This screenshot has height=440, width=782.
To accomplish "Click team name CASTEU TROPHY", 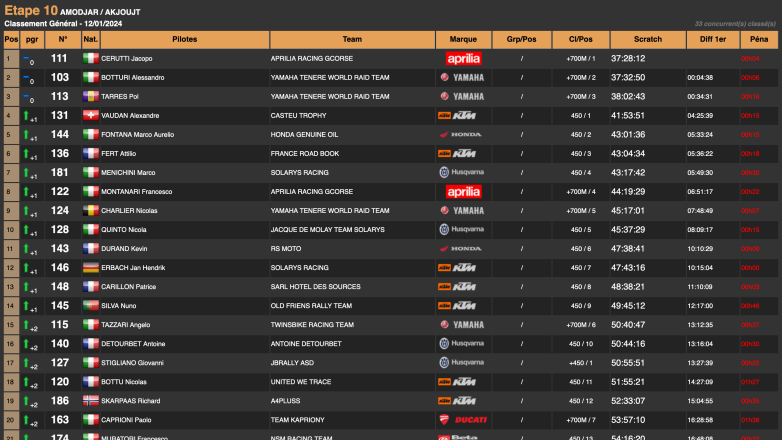I will pos(299,115).
